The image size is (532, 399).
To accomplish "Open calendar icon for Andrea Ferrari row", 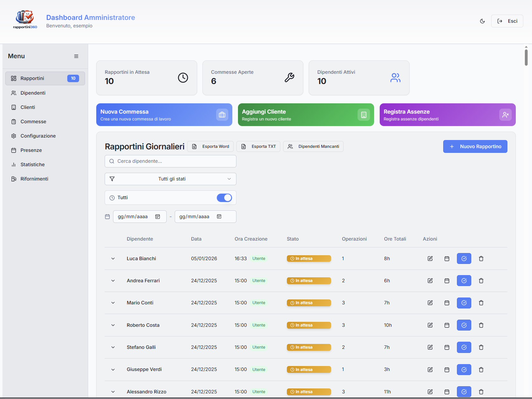I will (x=447, y=281).
